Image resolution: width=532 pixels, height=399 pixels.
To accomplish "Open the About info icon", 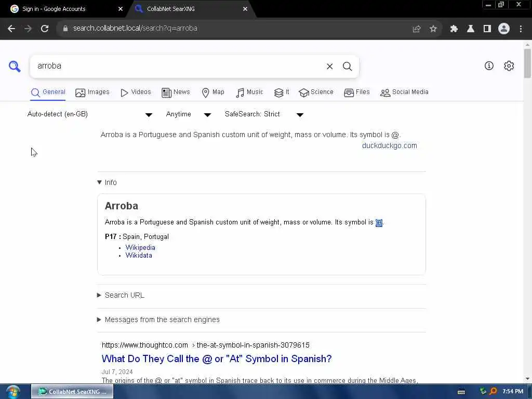I will click(489, 66).
